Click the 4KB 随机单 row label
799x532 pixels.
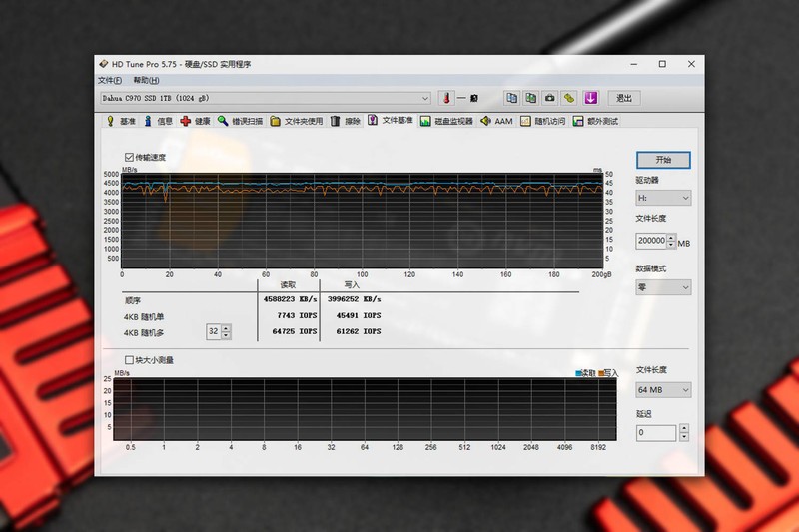(x=144, y=317)
